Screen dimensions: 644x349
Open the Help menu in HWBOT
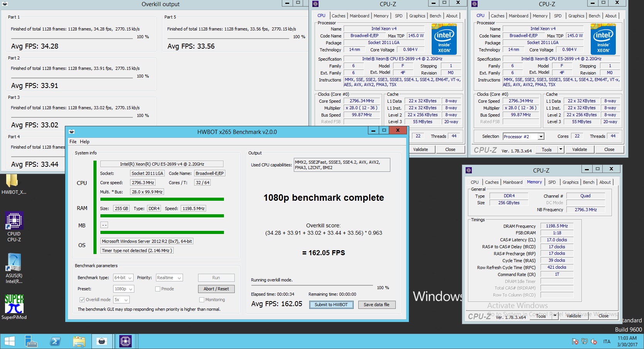coord(85,142)
